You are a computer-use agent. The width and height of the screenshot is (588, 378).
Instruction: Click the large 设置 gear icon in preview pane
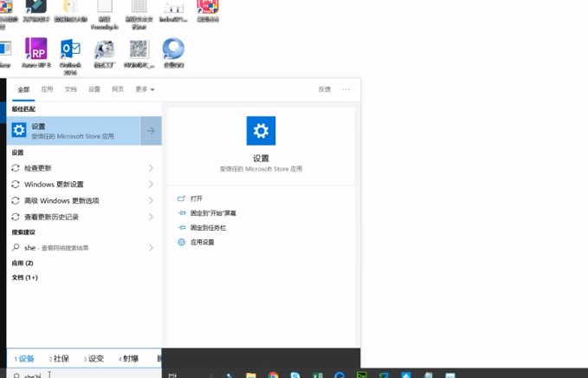pyautogui.click(x=261, y=131)
